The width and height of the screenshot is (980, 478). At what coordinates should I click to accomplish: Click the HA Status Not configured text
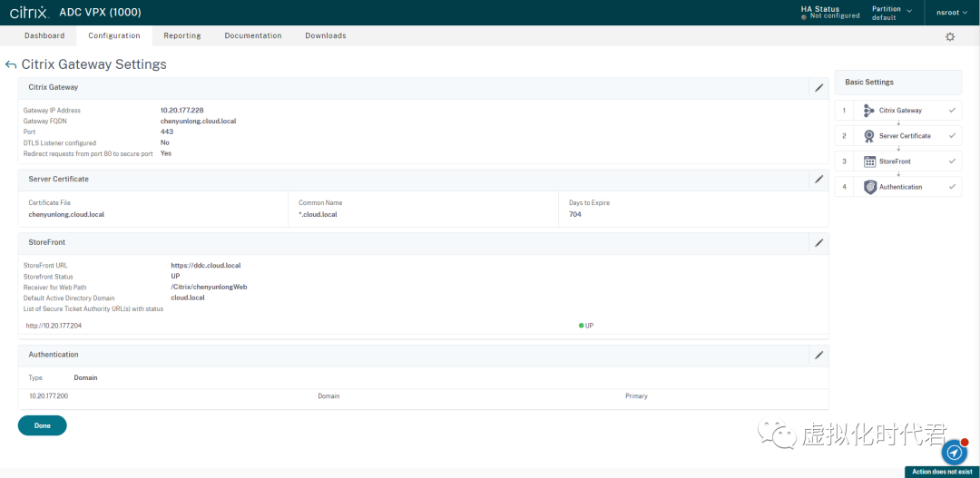pos(835,16)
